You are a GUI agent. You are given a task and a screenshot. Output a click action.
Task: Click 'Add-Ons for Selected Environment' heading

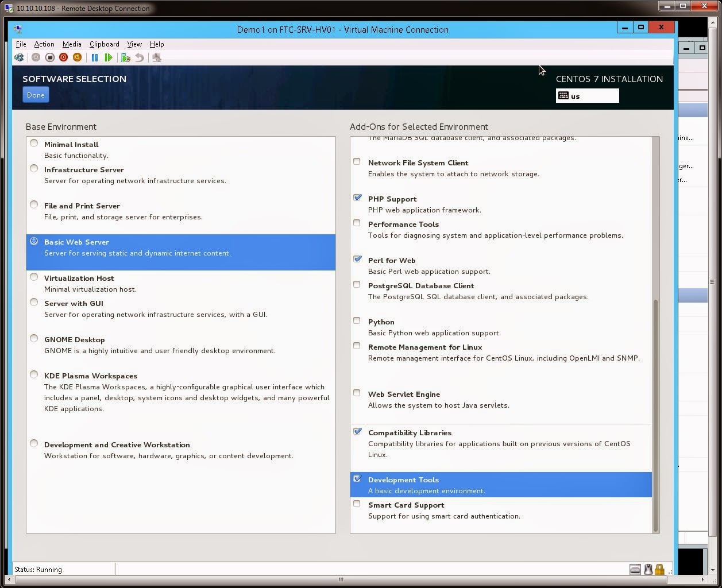[x=419, y=126]
